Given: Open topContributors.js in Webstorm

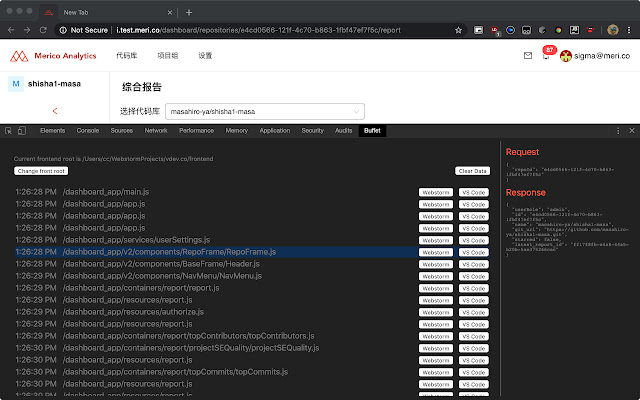Looking at the screenshot, I should tap(436, 336).
